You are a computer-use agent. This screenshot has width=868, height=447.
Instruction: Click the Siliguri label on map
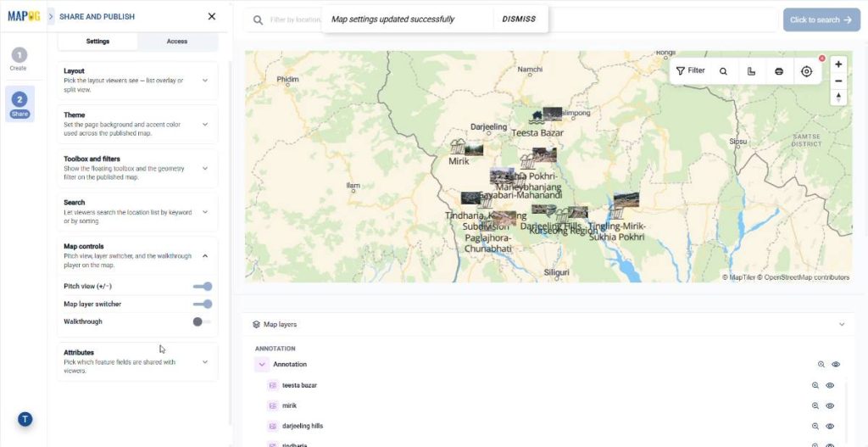[x=556, y=273]
